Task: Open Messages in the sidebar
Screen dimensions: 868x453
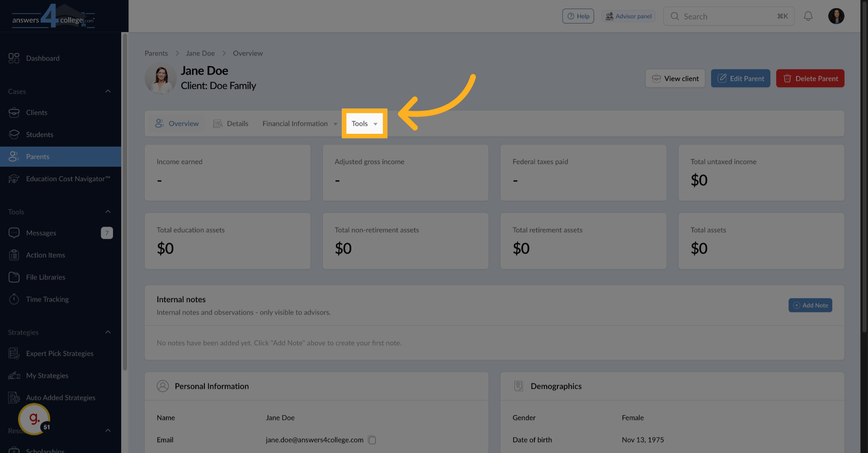Action: [41, 233]
